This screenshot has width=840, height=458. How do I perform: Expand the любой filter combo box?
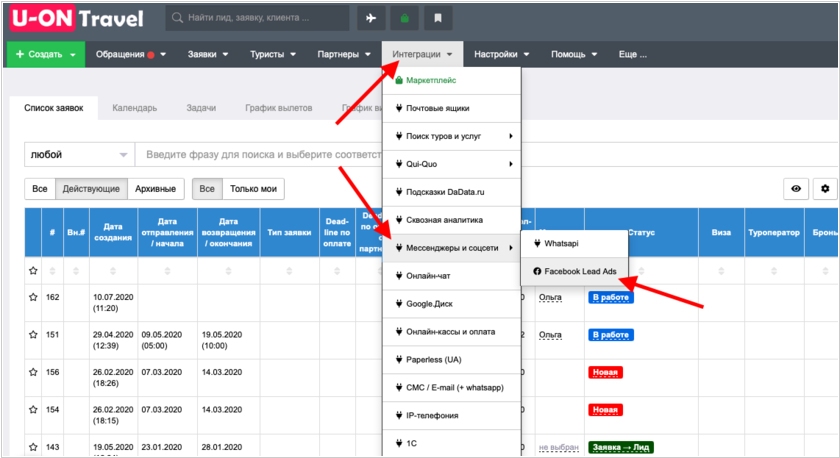pyautogui.click(x=79, y=155)
